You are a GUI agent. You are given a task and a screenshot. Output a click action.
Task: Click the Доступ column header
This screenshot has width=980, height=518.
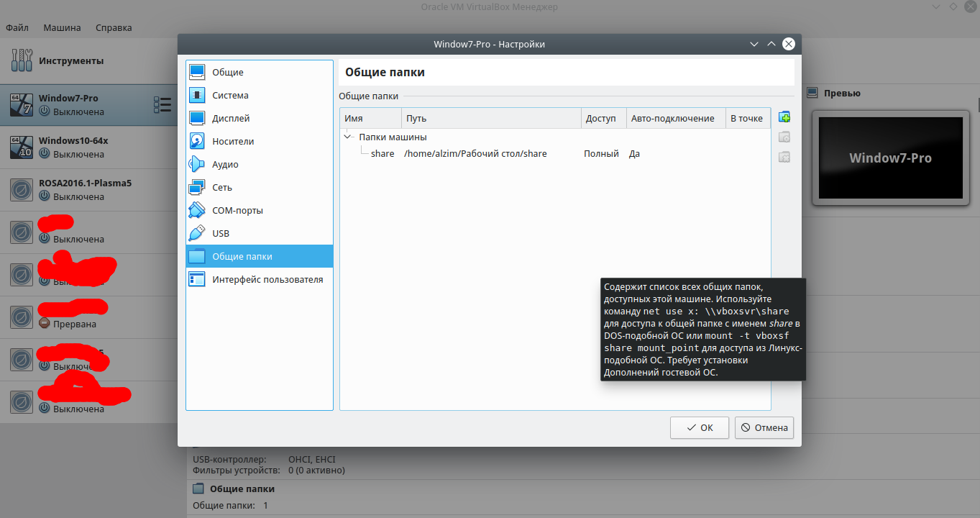(604, 118)
